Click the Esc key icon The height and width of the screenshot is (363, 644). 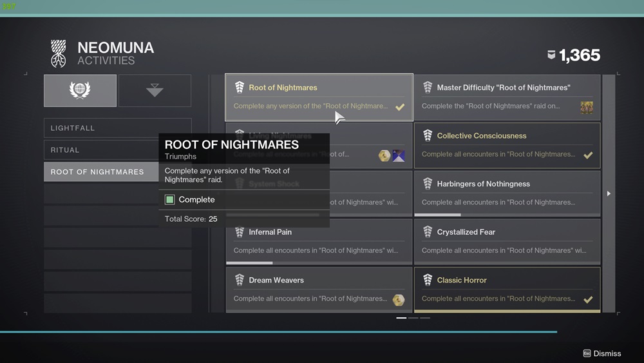point(587,353)
